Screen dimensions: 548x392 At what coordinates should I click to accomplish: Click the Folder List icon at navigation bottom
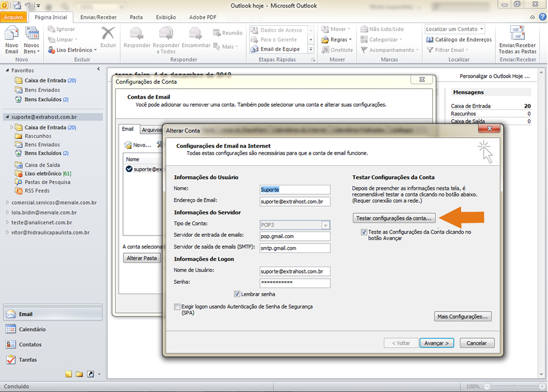(x=79, y=374)
